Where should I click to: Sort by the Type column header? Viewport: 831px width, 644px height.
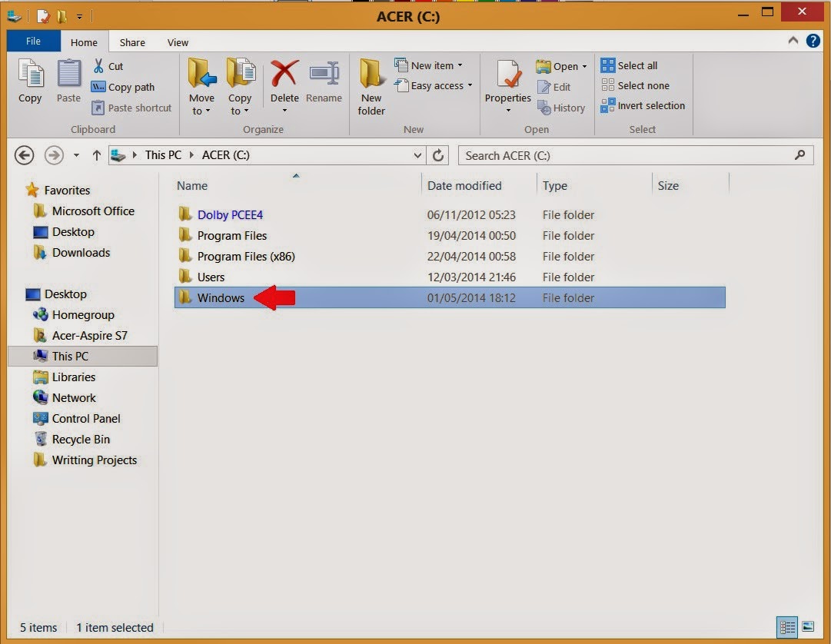pyautogui.click(x=594, y=185)
